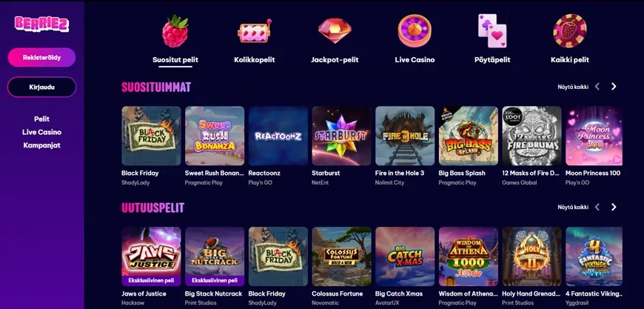Click Näytä kaikki beside Uutuuspelit
This screenshot has width=644, height=309.
click(573, 207)
